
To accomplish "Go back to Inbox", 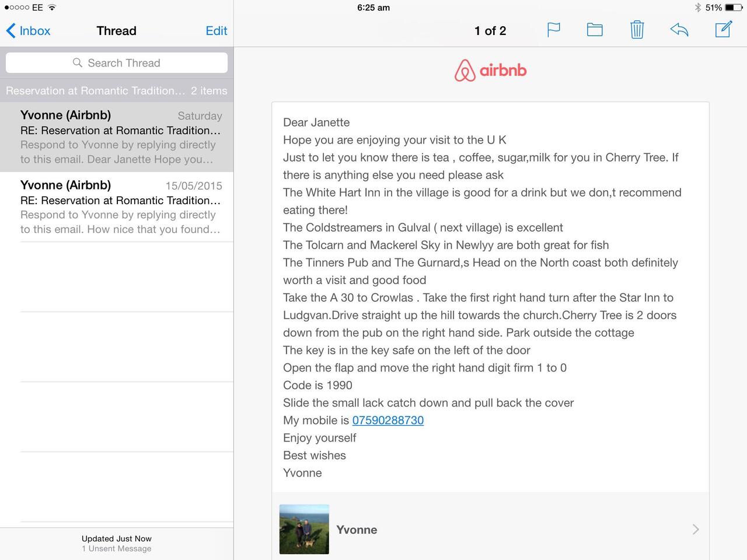I will [28, 31].
